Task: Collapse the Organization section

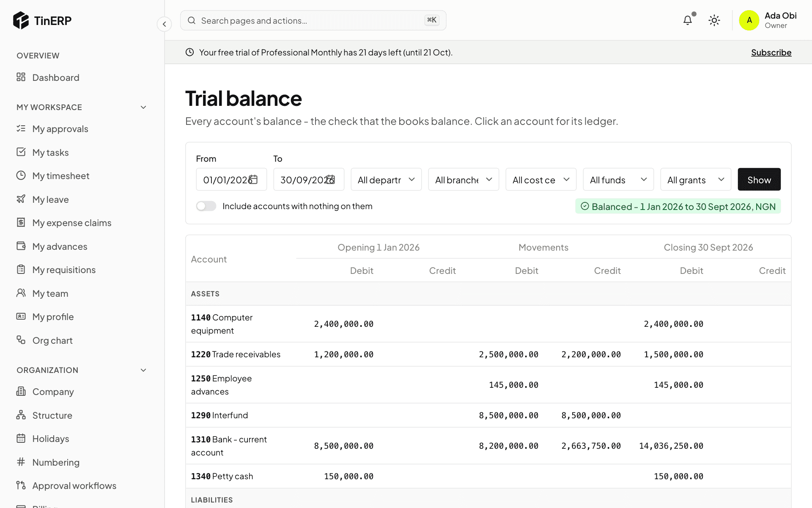Action: pyautogui.click(x=143, y=370)
